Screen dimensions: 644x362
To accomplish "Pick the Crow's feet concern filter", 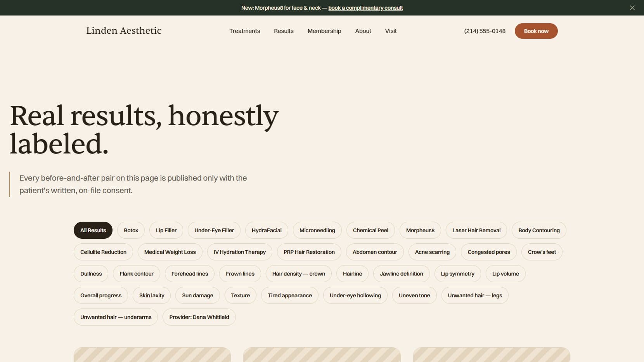I will pyautogui.click(x=542, y=252).
